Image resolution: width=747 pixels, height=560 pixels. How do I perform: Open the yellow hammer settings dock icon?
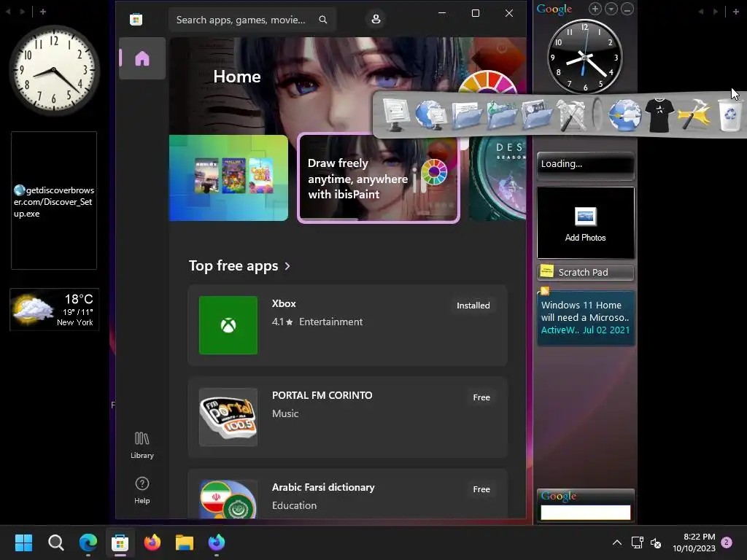(694, 114)
